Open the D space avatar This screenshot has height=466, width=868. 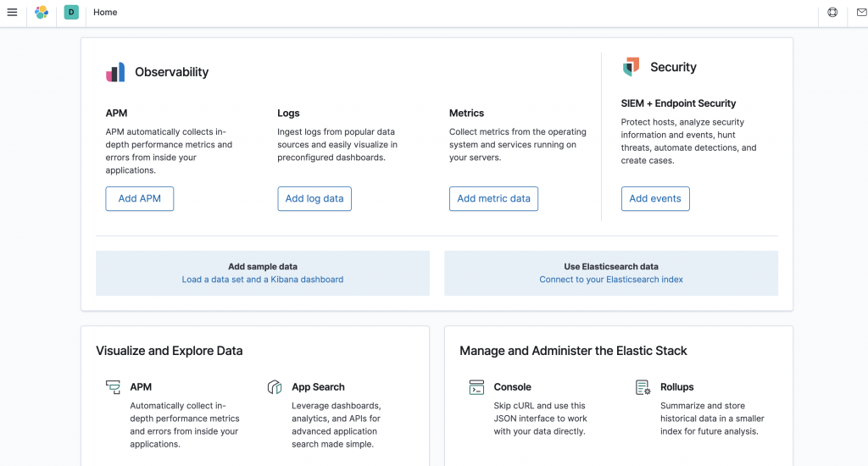coord(71,13)
